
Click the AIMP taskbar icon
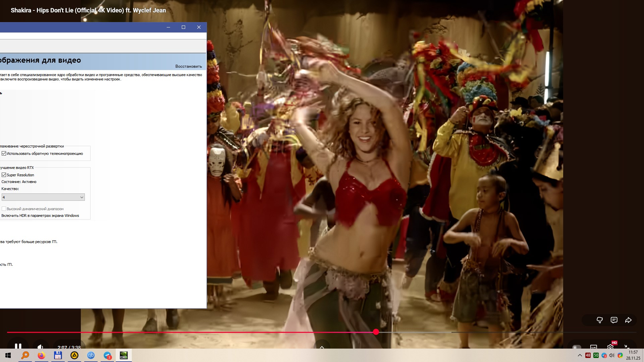74,355
